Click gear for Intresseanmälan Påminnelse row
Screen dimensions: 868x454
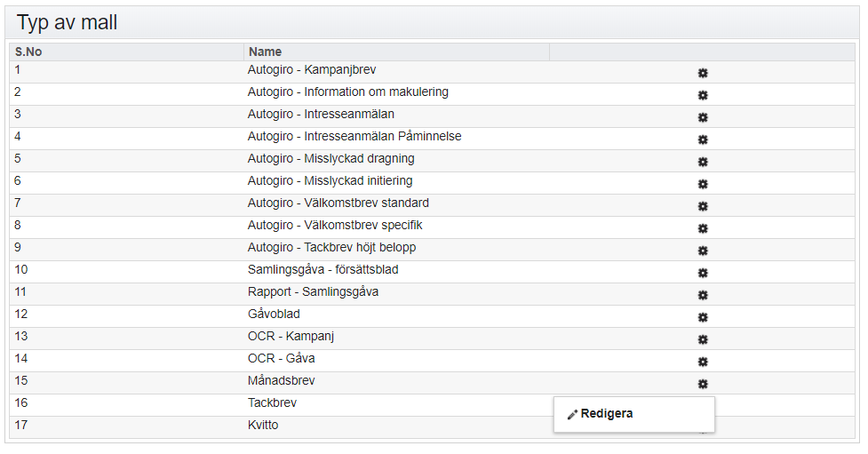(703, 139)
